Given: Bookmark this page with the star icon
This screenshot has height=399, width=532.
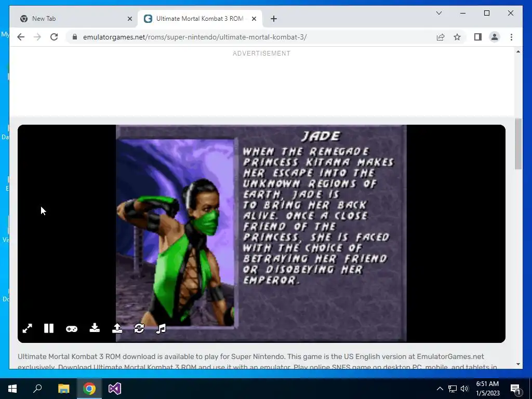Looking at the screenshot, I should [457, 37].
